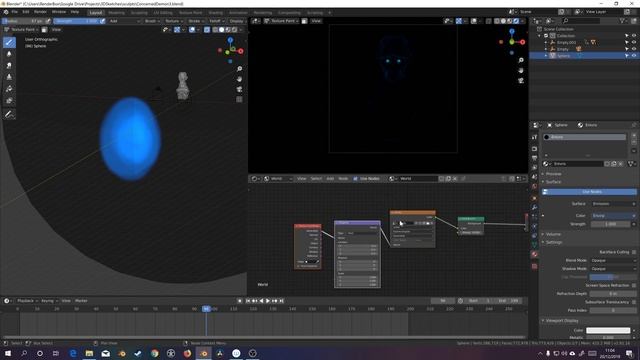Screen dimensions: 640x360
Task: Click zoom magnifier in left viewport
Action: pos(240,69)
